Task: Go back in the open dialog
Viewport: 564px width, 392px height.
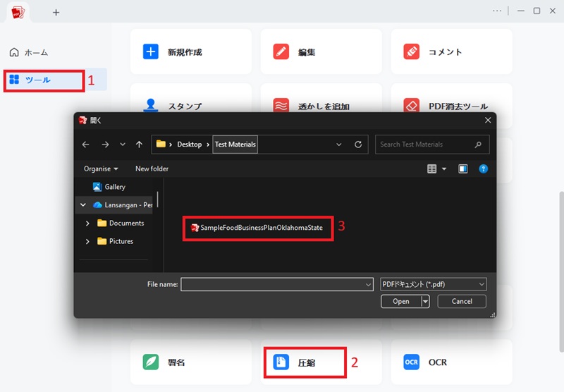Action: tap(85, 145)
